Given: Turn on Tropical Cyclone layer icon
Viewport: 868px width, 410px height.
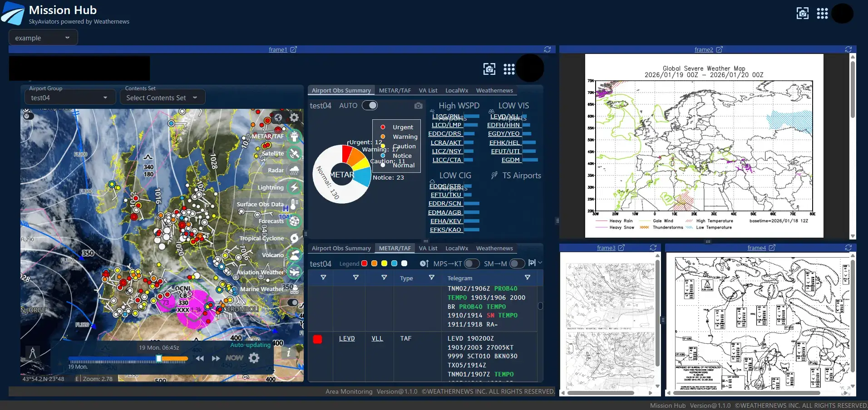Looking at the screenshot, I should click(295, 238).
